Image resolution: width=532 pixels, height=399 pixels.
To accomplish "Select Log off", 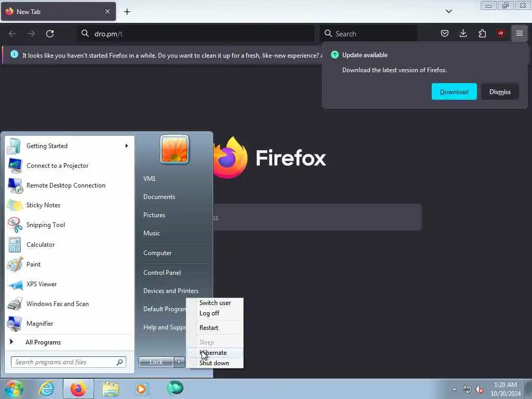I will click(x=215, y=313).
